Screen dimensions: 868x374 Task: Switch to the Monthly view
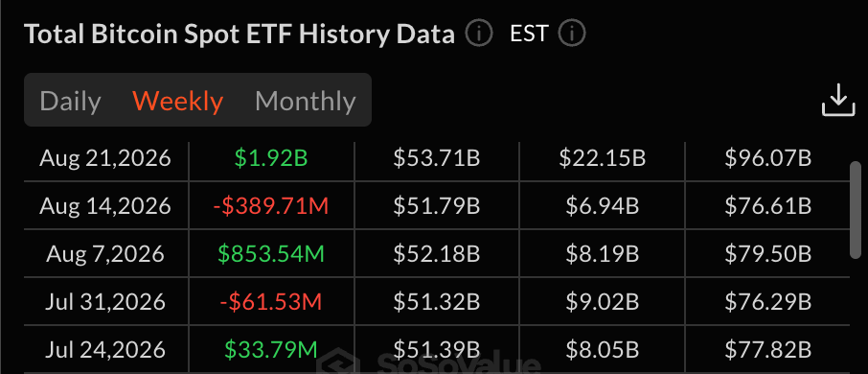point(305,102)
